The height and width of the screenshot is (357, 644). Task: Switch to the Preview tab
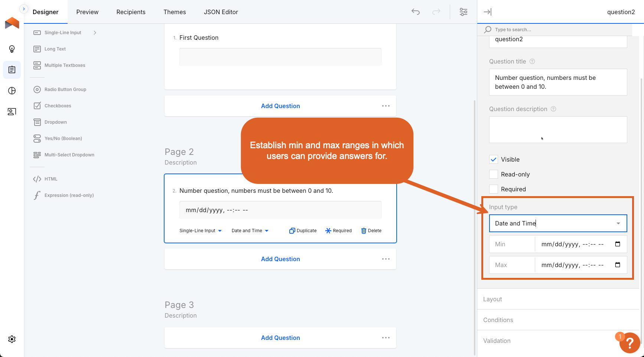87,12
